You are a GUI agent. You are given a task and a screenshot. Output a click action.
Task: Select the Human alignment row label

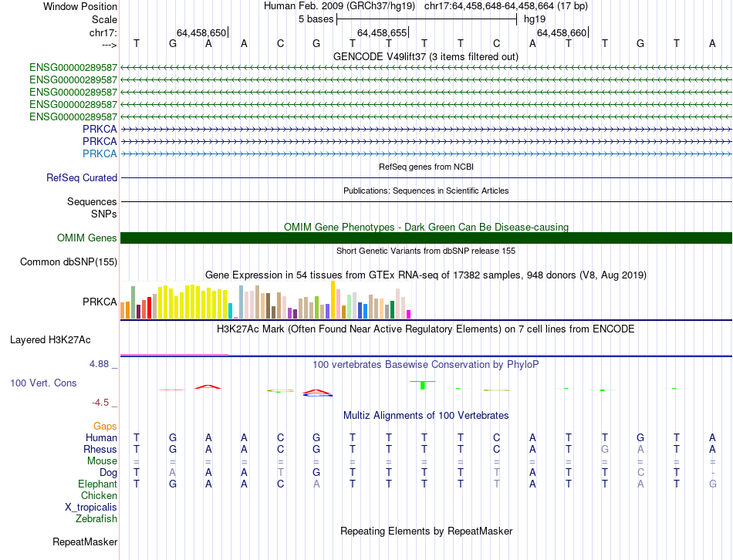point(101,437)
